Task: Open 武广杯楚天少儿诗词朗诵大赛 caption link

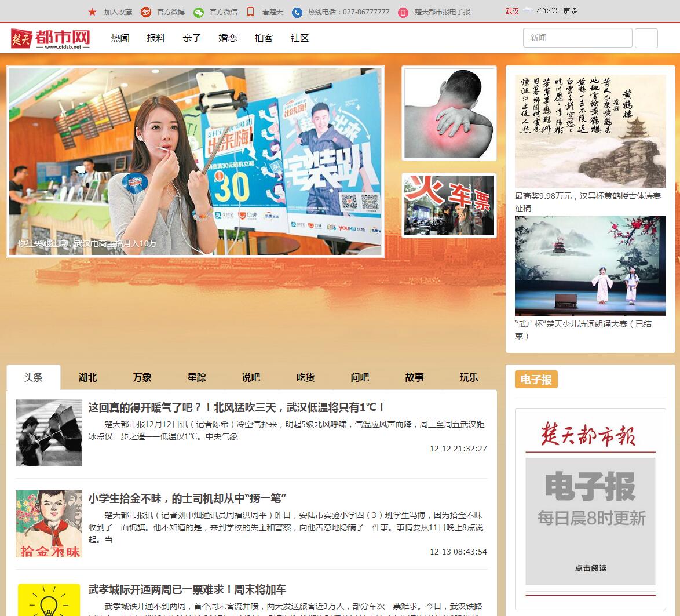Action: [x=583, y=330]
